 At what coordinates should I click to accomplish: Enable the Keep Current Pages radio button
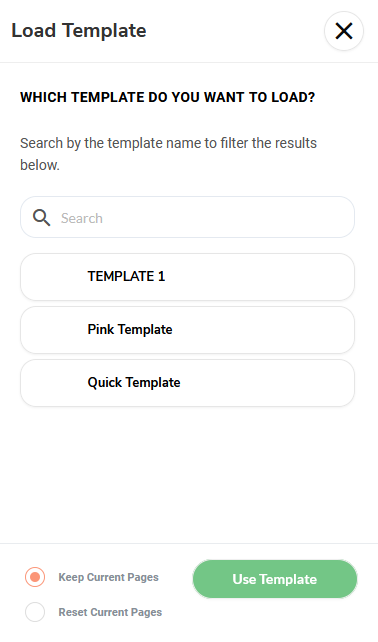pos(35,577)
